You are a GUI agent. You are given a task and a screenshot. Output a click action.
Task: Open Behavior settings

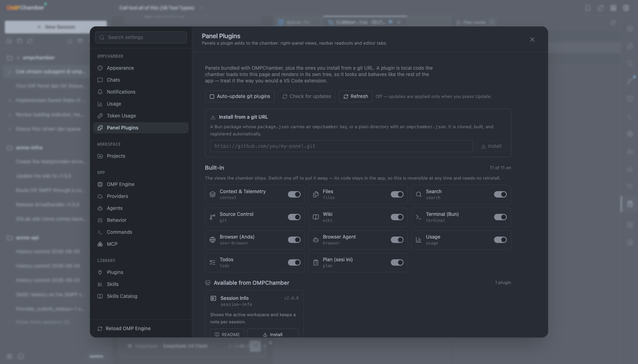tap(141, 220)
